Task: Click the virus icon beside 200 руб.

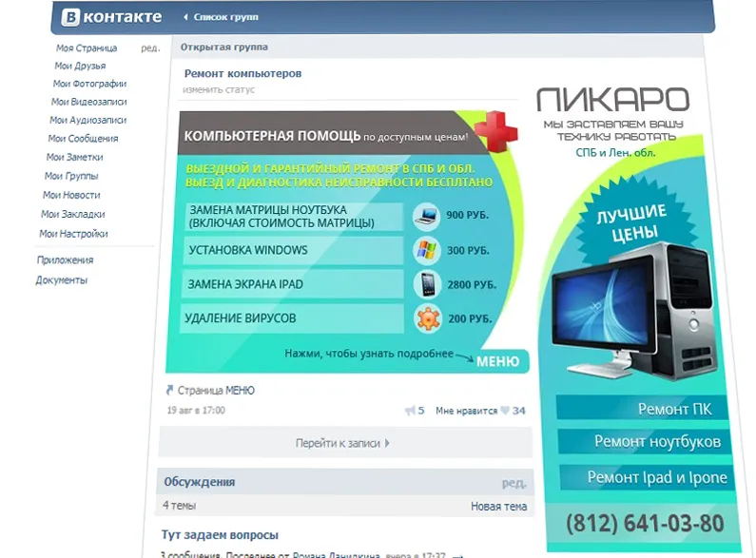Action: 428,319
